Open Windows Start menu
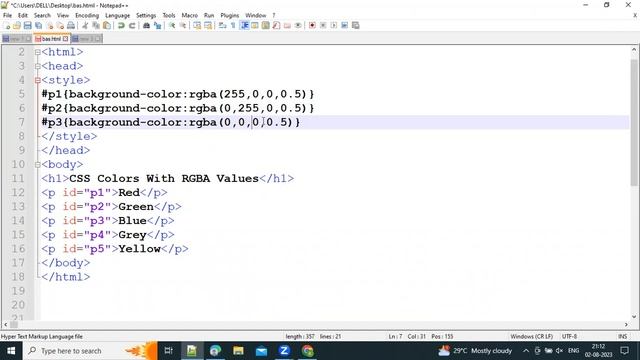The height and width of the screenshot is (360, 640). [x=11, y=351]
